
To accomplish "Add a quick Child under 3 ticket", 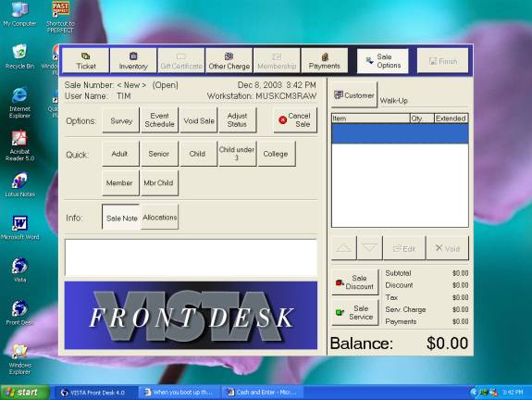I will [237, 154].
